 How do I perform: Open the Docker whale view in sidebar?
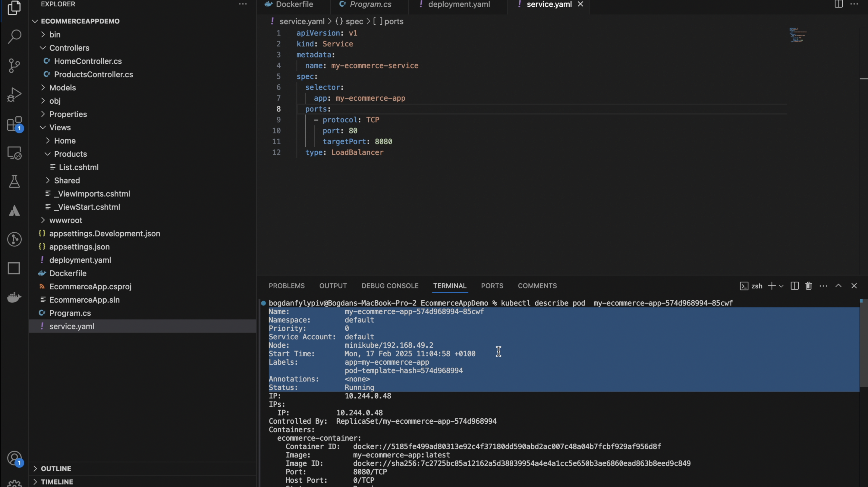(14, 297)
